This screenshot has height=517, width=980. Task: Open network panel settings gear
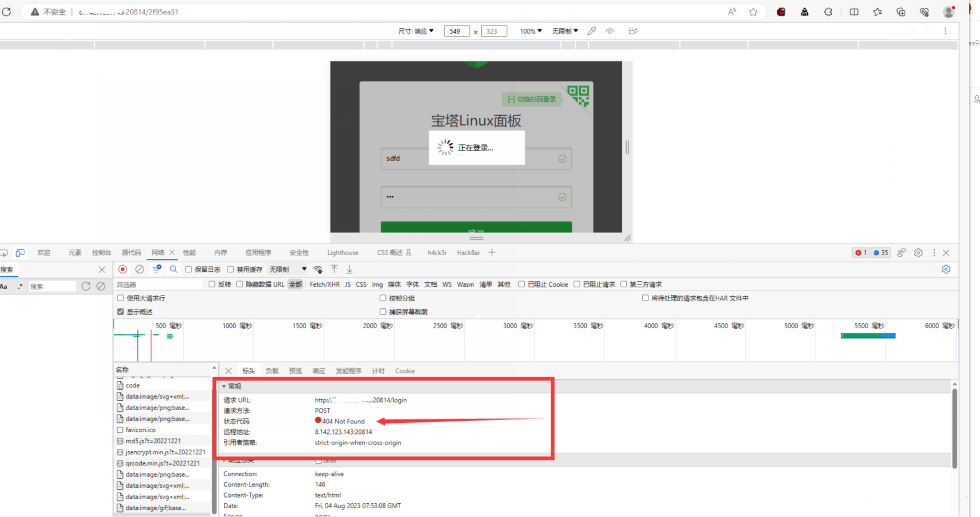point(946,269)
